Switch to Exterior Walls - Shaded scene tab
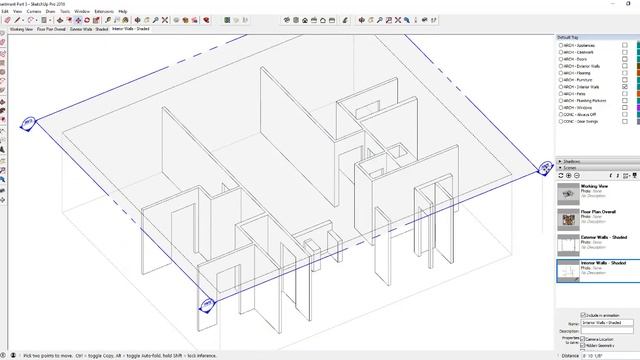640x360 pixels. [x=89, y=29]
